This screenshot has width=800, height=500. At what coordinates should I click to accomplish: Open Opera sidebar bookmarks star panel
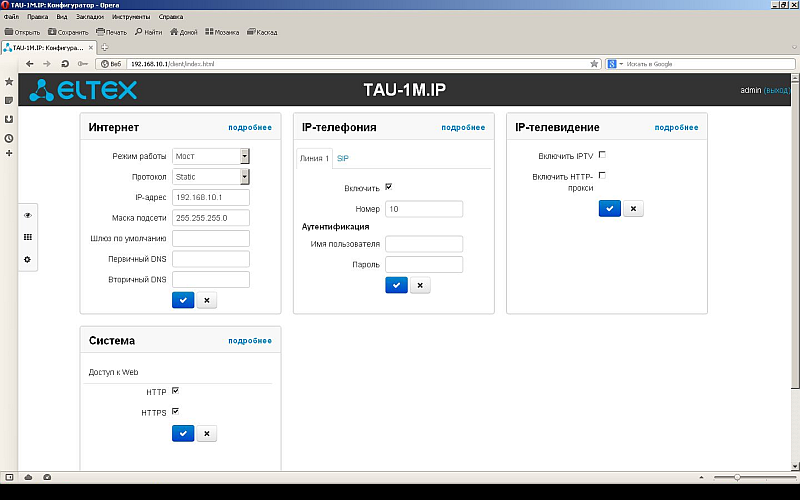pyautogui.click(x=9, y=82)
